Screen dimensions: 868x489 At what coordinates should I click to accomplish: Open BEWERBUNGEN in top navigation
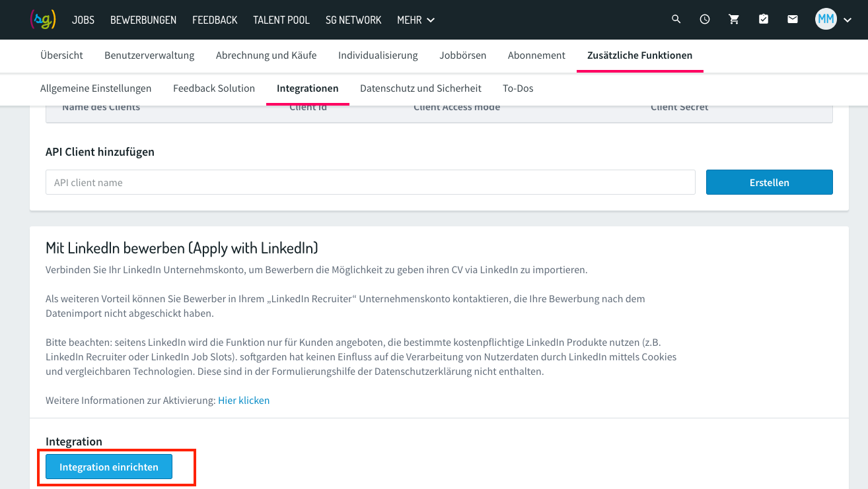coord(143,20)
